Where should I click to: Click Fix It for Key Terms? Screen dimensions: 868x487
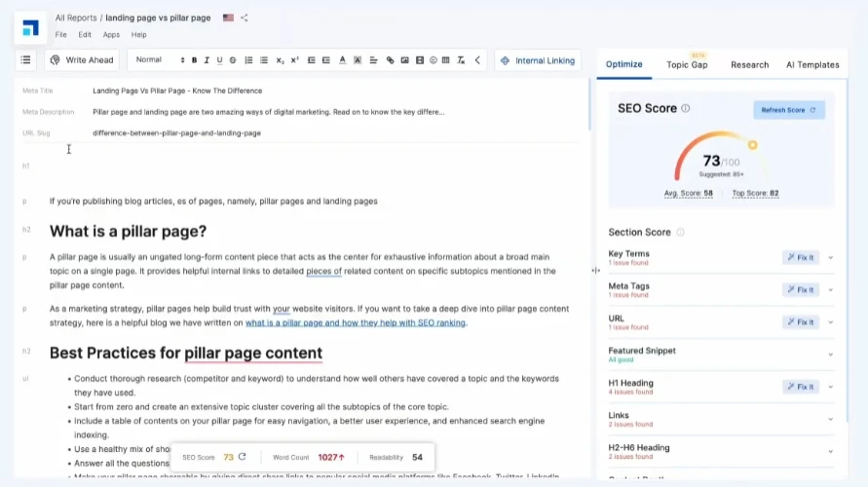point(801,257)
